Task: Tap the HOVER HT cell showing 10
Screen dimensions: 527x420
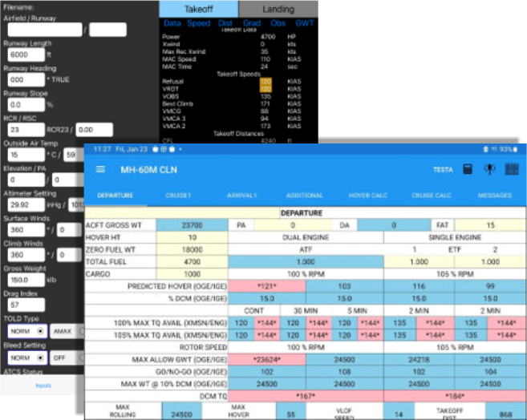Action: [x=192, y=237]
